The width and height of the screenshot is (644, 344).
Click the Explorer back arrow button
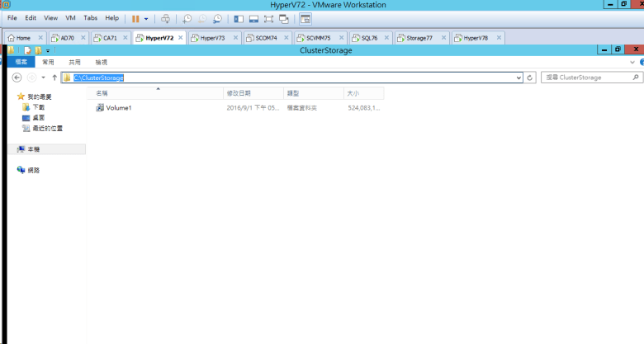(x=17, y=78)
